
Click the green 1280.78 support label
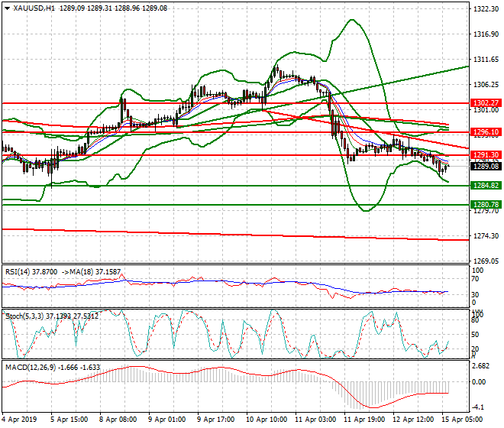coord(486,205)
